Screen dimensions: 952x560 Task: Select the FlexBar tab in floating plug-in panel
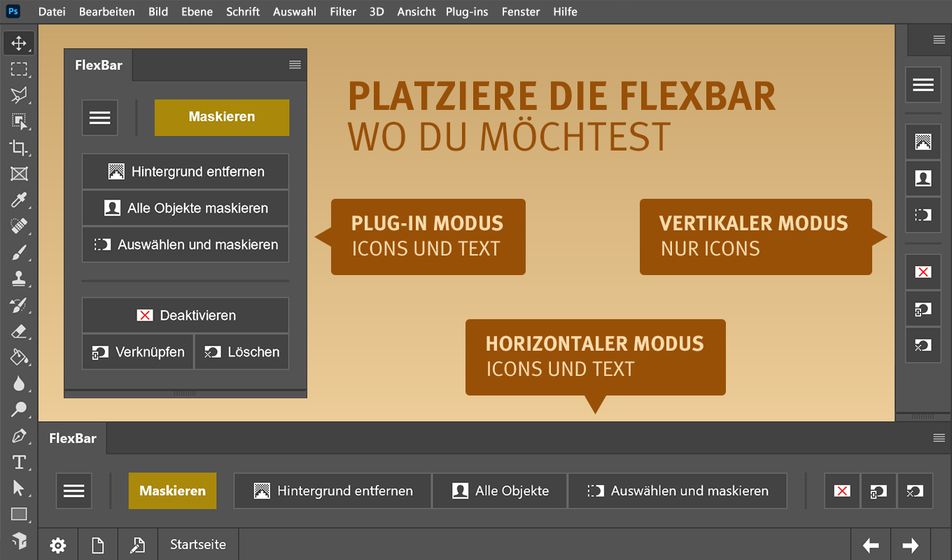99,65
